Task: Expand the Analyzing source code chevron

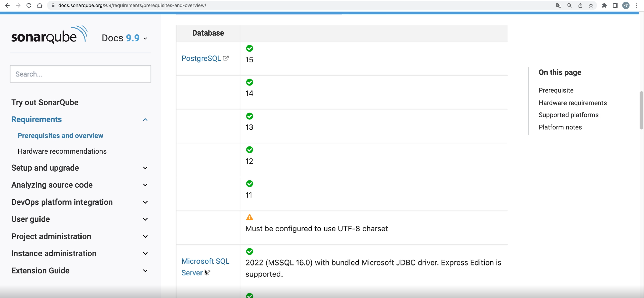Action: click(145, 185)
